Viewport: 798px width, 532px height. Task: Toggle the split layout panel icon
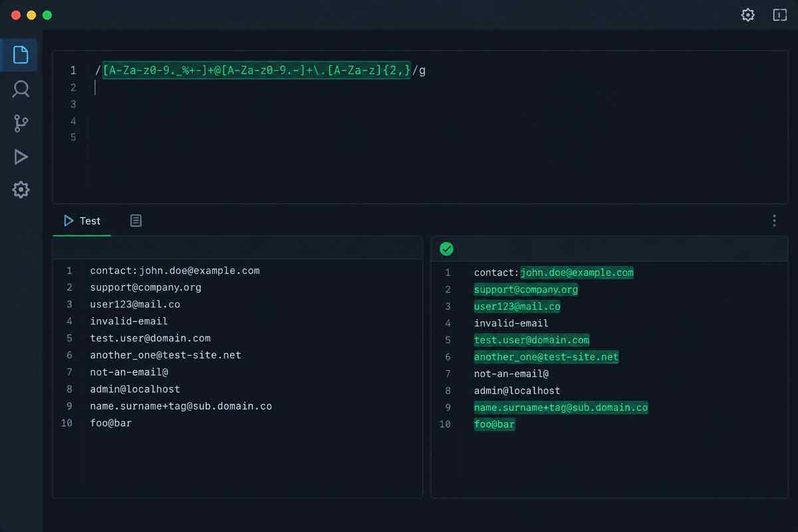coord(779,15)
